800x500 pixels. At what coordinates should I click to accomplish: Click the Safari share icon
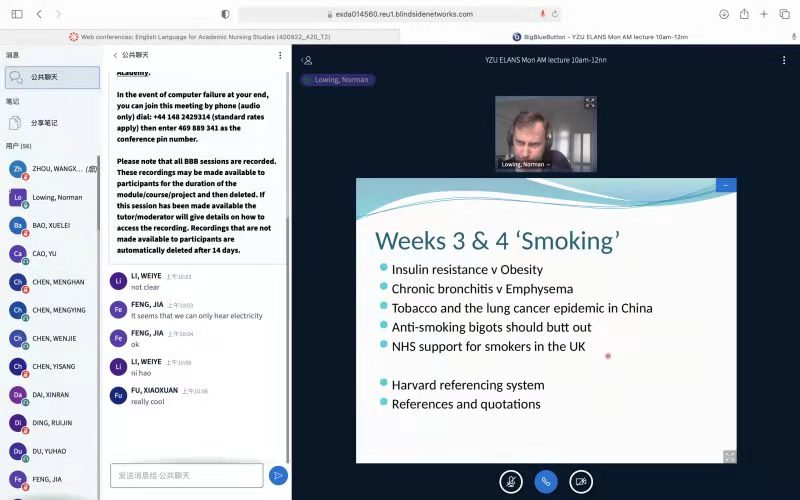744,14
